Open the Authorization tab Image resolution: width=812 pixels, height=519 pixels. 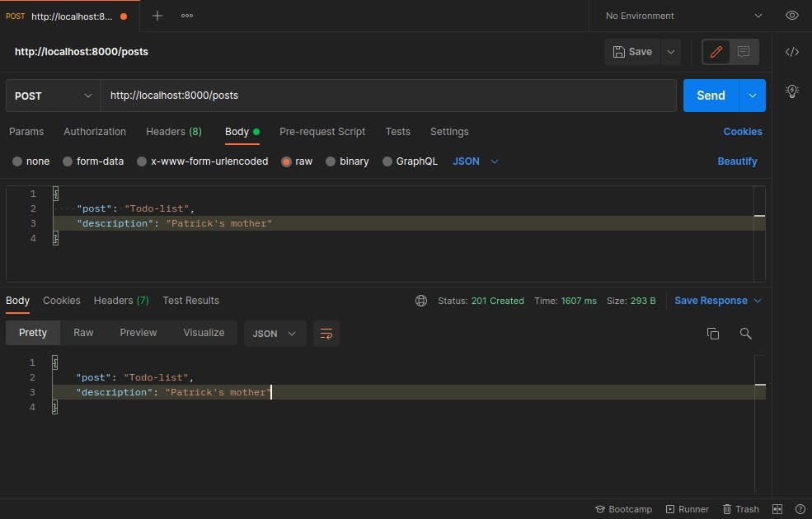coord(95,132)
